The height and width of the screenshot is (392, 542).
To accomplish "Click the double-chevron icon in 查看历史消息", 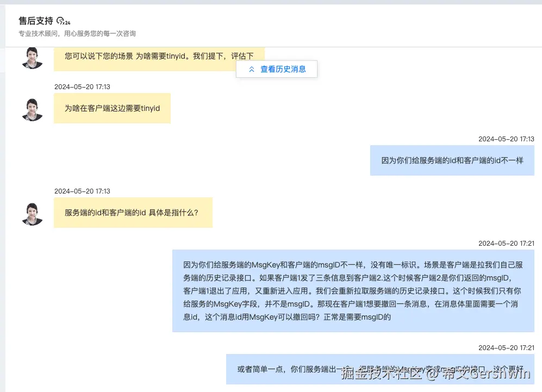I will (x=252, y=69).
